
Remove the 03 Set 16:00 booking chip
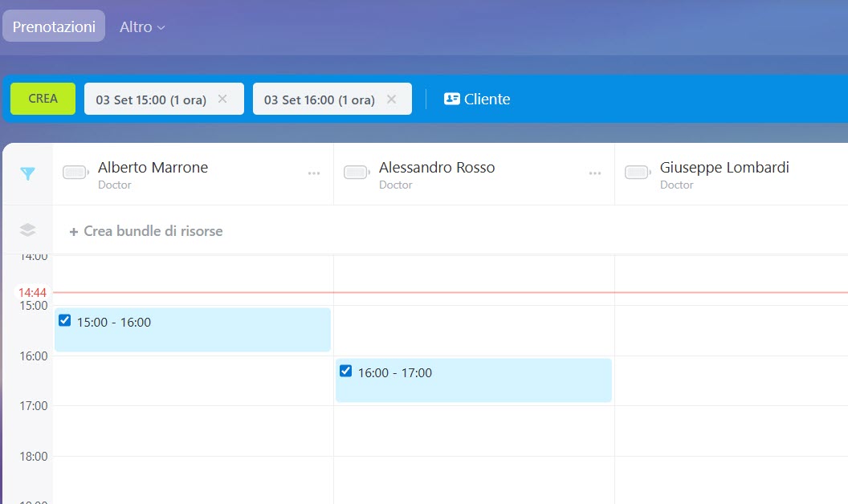point(391,100)
